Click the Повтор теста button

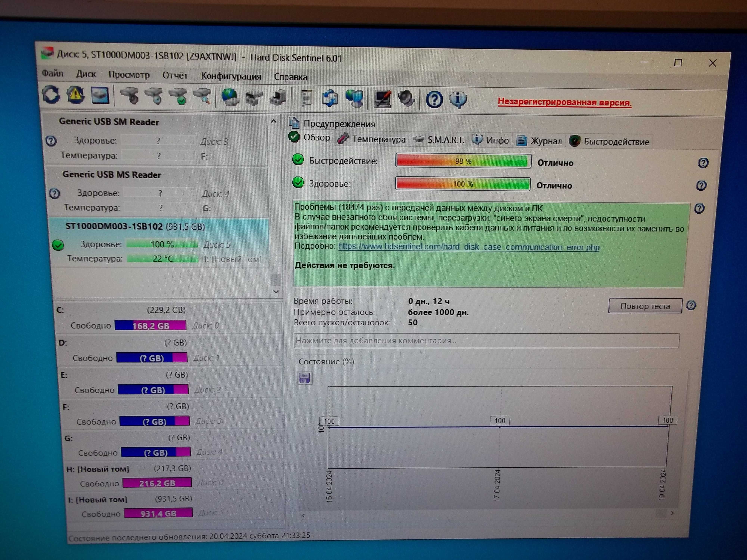[645, 306]
